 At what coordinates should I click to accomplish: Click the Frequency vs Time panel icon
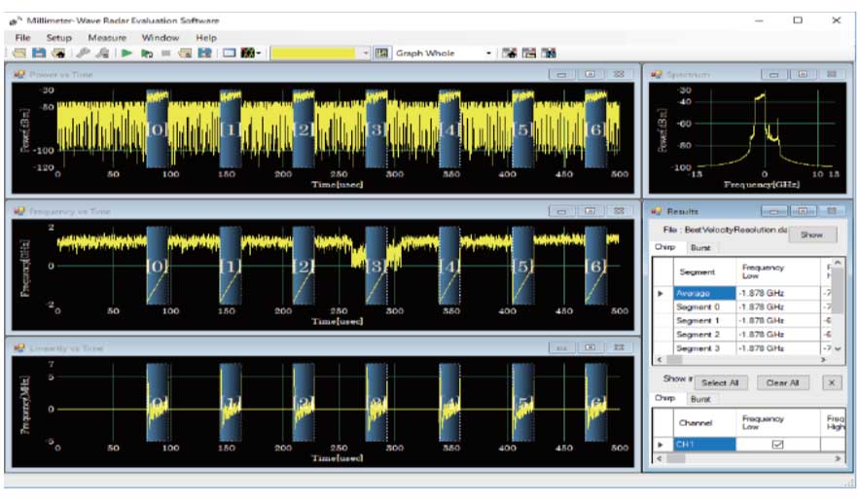[19, 211]
